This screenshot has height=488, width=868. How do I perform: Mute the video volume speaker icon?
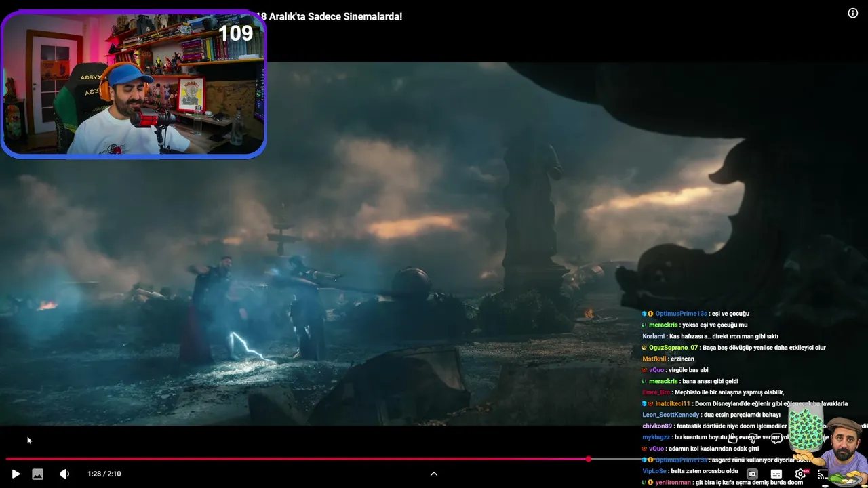(64, 474)
